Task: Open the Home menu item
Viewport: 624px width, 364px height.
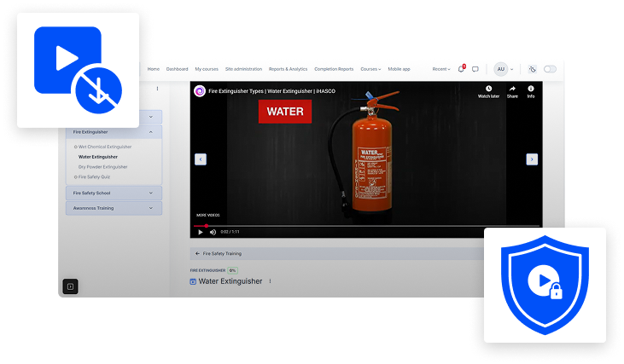Action: pyautogui.click(x=153, y=69)
